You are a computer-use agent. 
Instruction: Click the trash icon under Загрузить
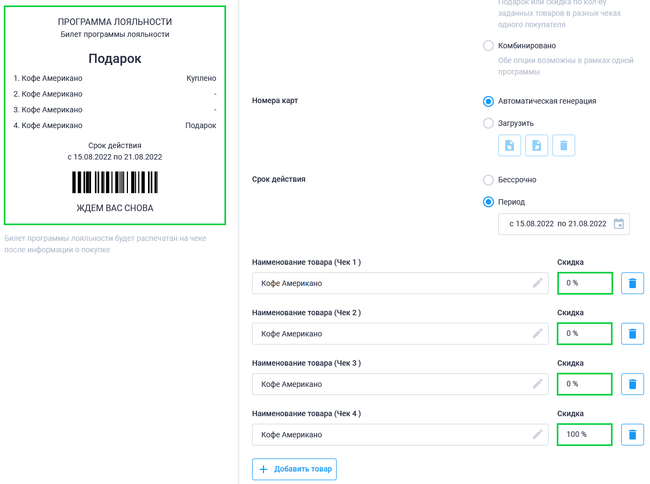pyautogui.click(x=563, y=145)
